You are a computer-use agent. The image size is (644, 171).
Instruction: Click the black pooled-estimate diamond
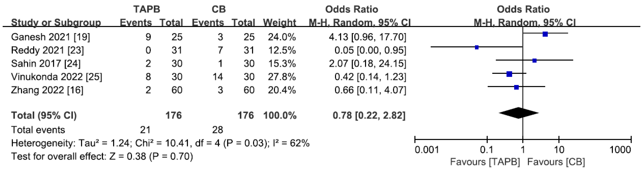coord(519,113)
